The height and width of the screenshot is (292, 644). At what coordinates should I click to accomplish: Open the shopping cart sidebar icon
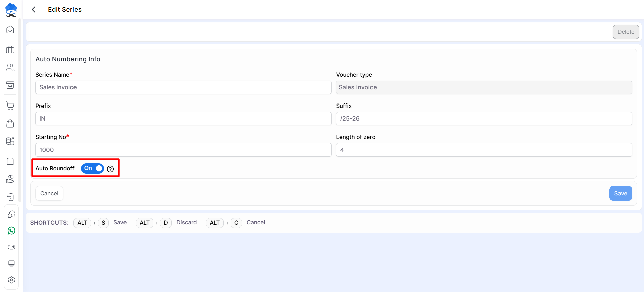(10, 106)
